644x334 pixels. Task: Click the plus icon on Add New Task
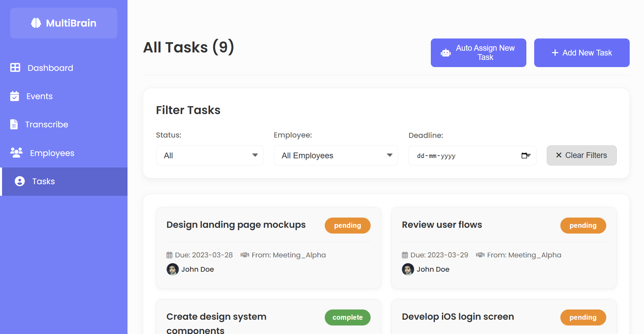555,53
